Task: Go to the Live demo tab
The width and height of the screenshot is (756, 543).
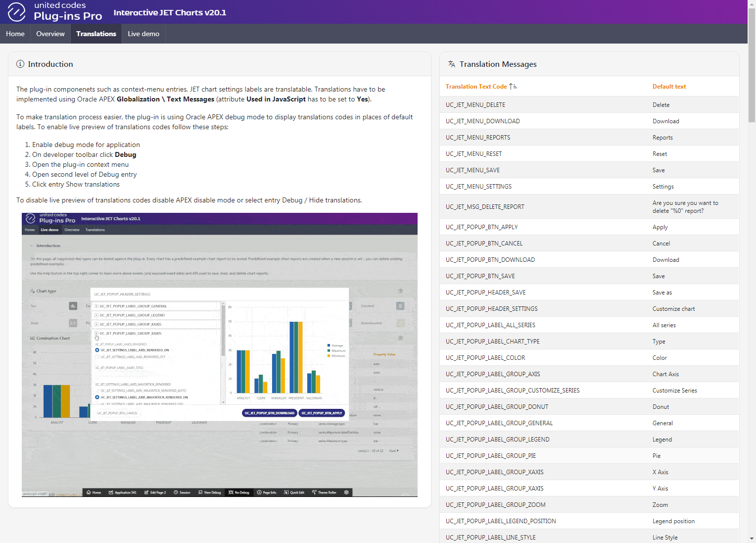Action: [x=143, y=34]
